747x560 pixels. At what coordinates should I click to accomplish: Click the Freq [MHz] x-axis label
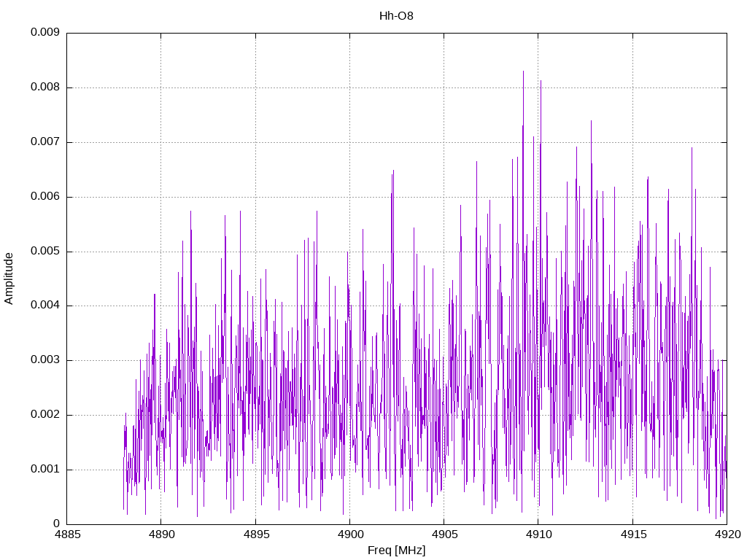coord(396,551)
